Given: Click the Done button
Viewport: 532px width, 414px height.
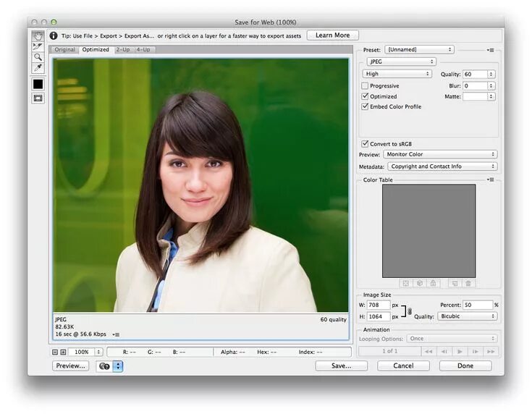Looking at the screenshot, I should [465, 366].
